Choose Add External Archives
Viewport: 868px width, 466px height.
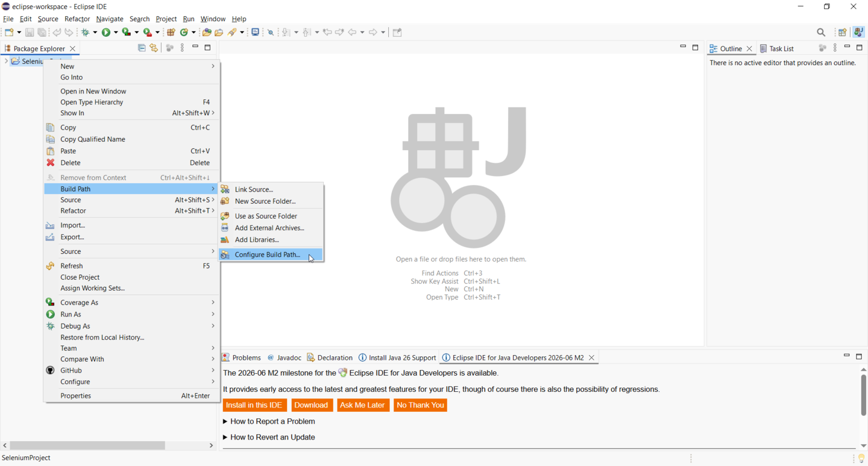[x=271, y=228]
